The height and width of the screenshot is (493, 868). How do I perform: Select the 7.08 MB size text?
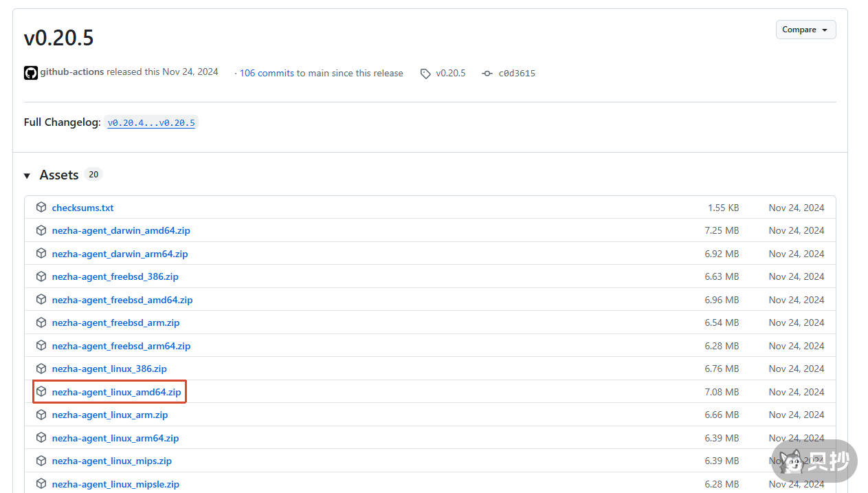pyautogui.click(x=722, y=392)
